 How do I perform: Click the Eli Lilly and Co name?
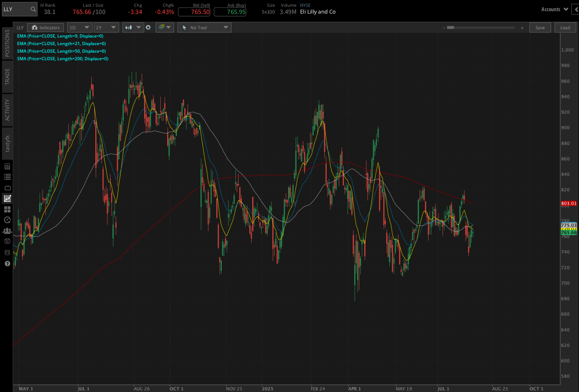click(x=318, y=12)
